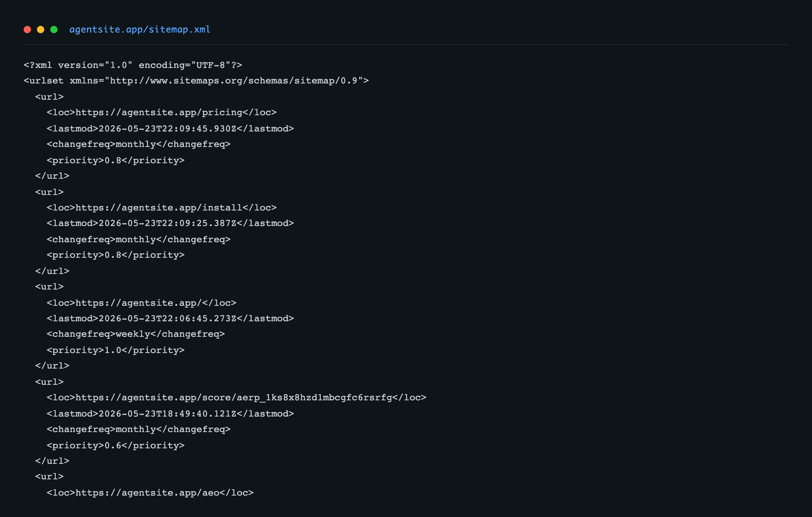Open the agentsite.app/sitemap.xml title link
The width and height of the screenshot is (812, 517).
pyautogui.click(x=140, y=30)
